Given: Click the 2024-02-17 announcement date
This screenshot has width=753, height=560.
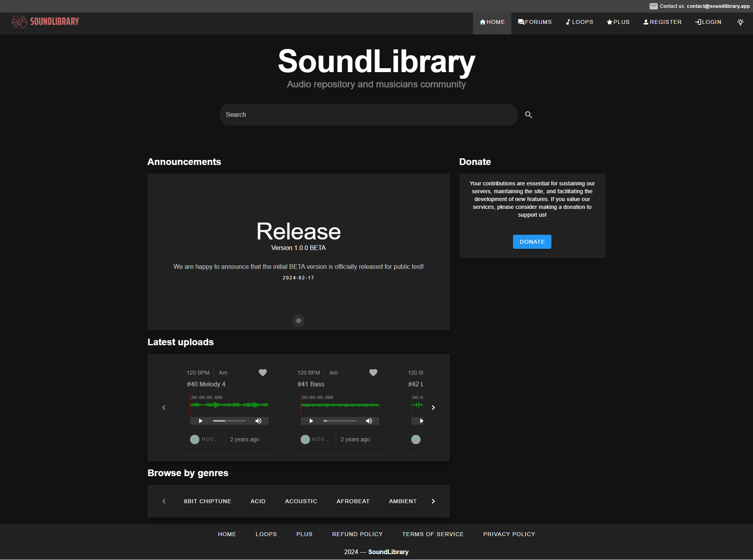Looking at the screenshot, I should click(298, 278).
